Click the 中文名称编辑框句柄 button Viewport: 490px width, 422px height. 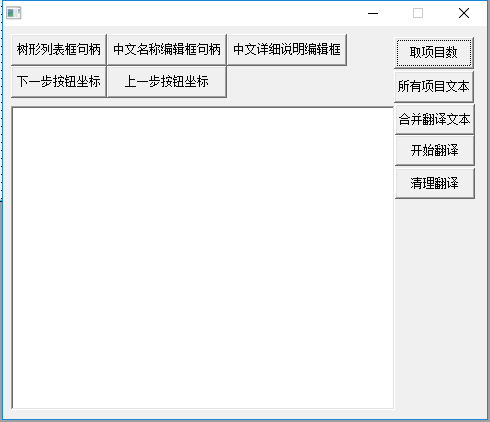[x=167, y=50]
